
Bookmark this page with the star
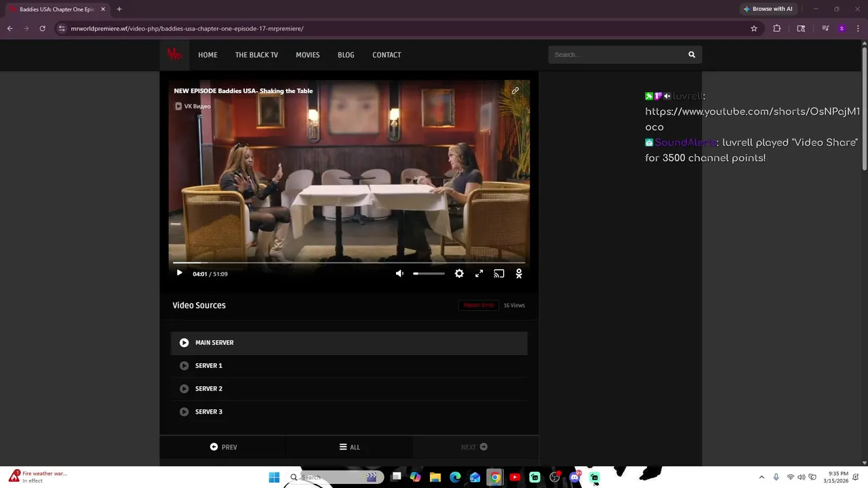(x=754, y=28)
